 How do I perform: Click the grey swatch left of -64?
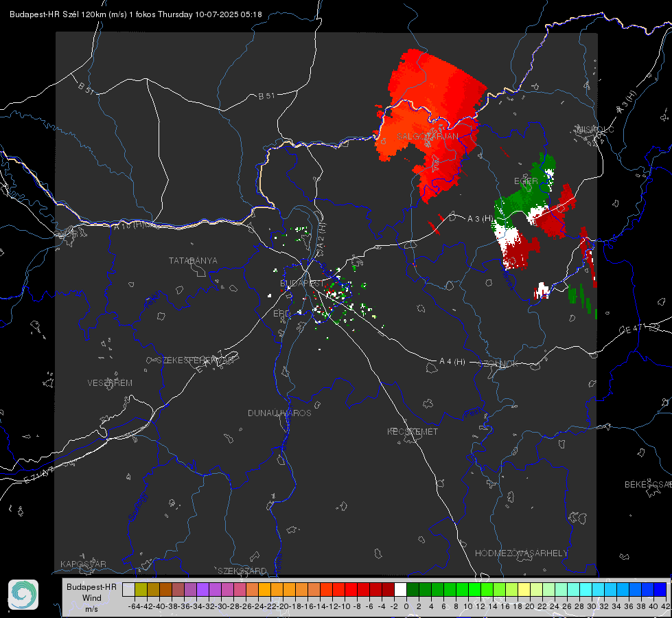click(x=128, y=589)
